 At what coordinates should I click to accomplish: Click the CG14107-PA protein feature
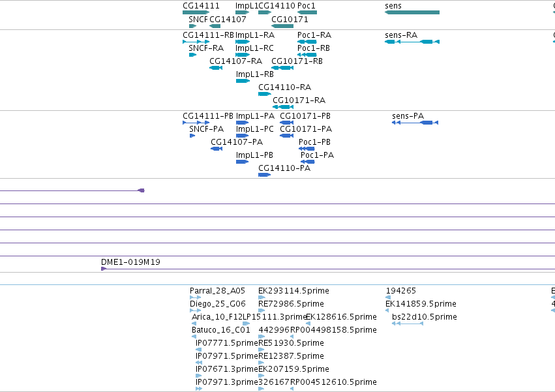[217, 149]
